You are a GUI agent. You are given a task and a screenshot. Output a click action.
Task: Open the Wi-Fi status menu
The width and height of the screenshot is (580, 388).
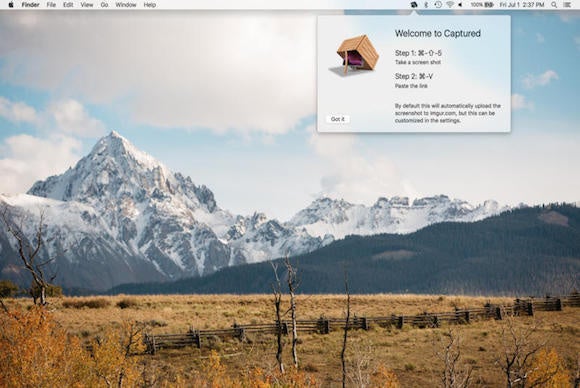(450, 5)
